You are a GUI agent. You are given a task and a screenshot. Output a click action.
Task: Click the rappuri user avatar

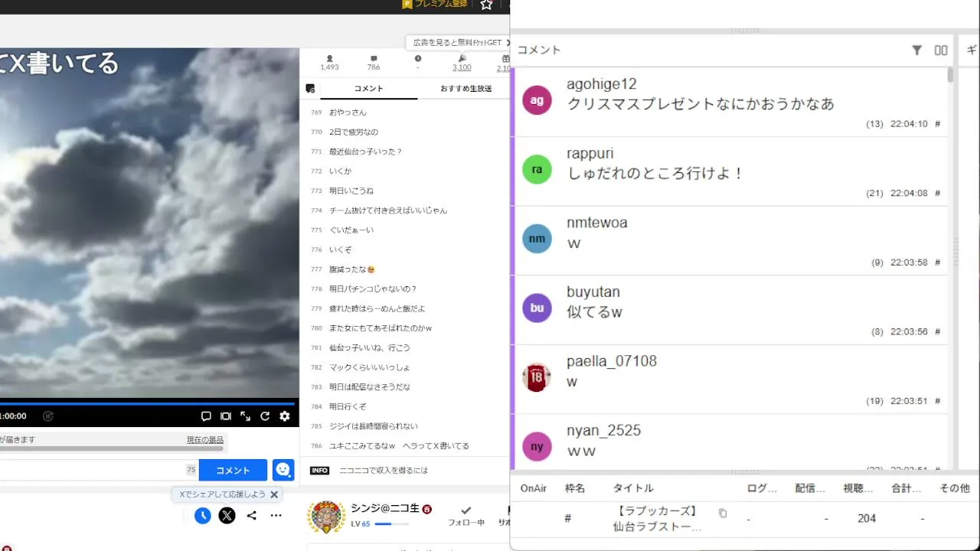click(x=537, y=169)
